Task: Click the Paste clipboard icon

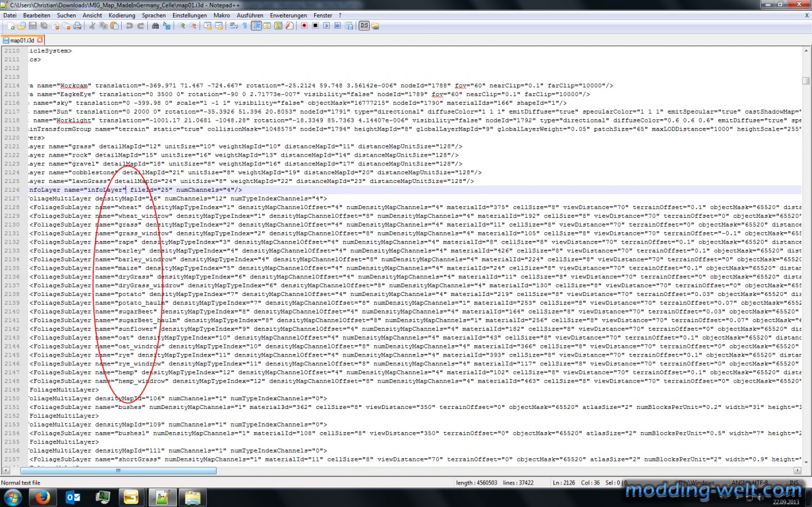Action: 115,26
